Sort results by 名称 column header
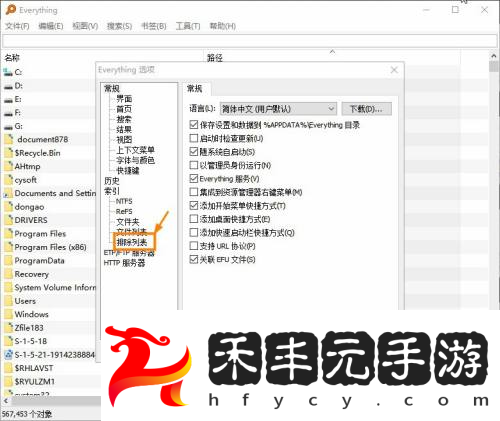Viewport: 500px width, 421px height. point(12,58)
